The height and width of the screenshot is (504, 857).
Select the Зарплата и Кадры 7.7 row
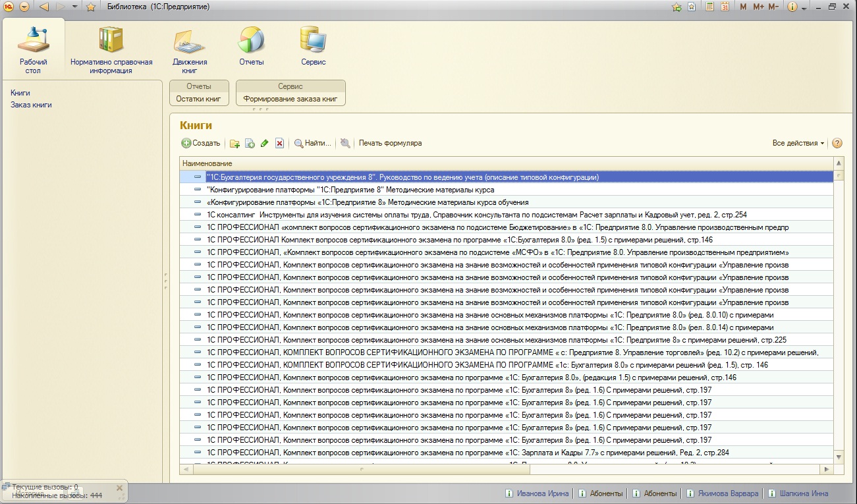tap(507, 453)
